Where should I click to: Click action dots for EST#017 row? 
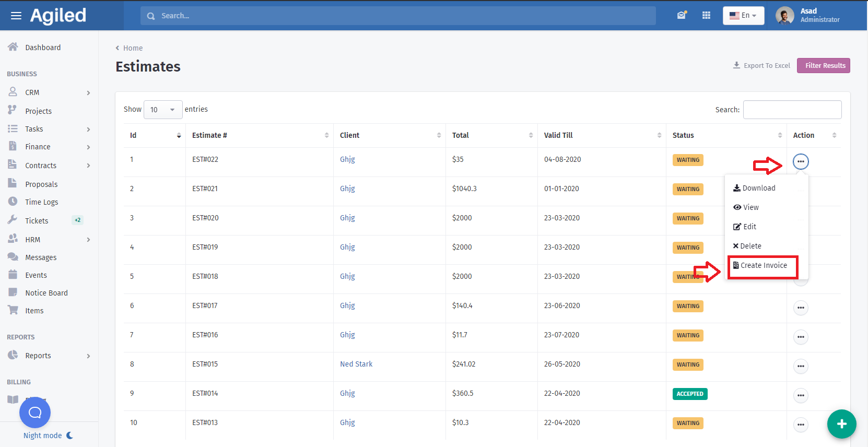click(801, 308)
